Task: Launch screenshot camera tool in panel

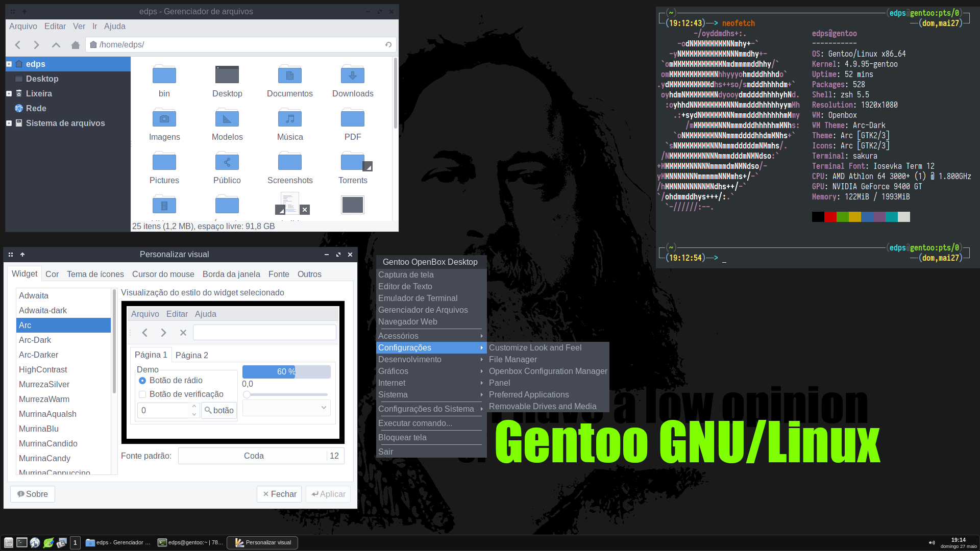Action: click(62, 542)
